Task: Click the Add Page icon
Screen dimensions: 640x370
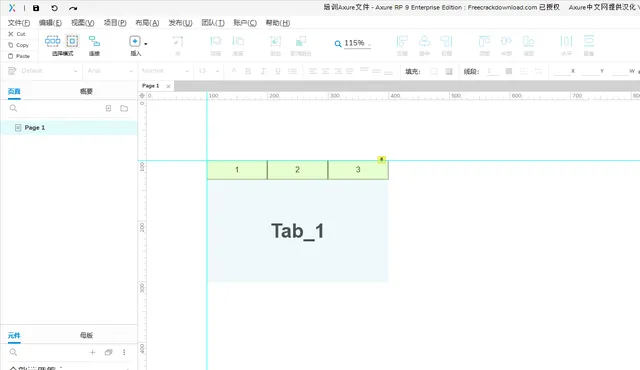Action: pos(108,108)
